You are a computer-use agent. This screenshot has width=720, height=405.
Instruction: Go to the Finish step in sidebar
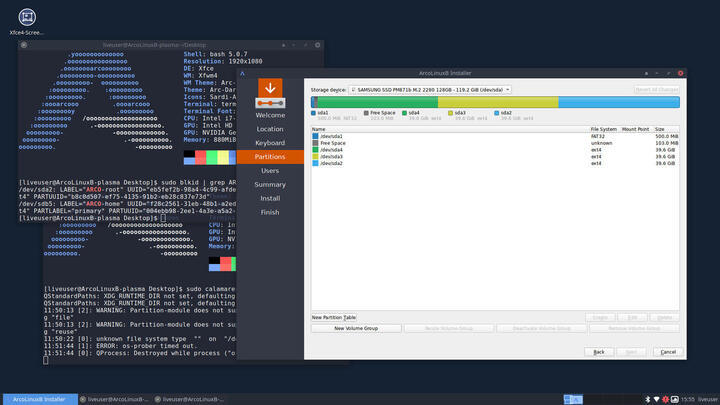[270, 212]
